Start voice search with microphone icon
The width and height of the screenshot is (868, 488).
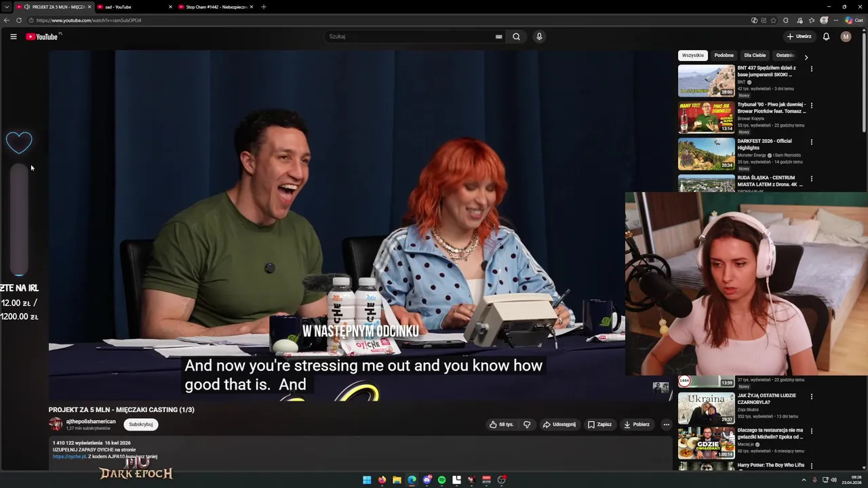[x=539, y=37]
